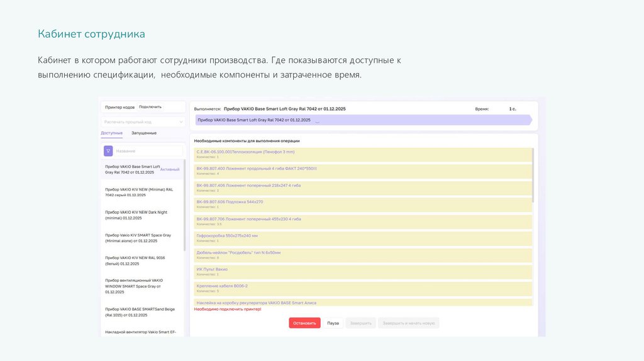Click component ВК-99.807.406 Ложемент поперечный 218x247 row
644x361 pixels.
click(363, 188)
